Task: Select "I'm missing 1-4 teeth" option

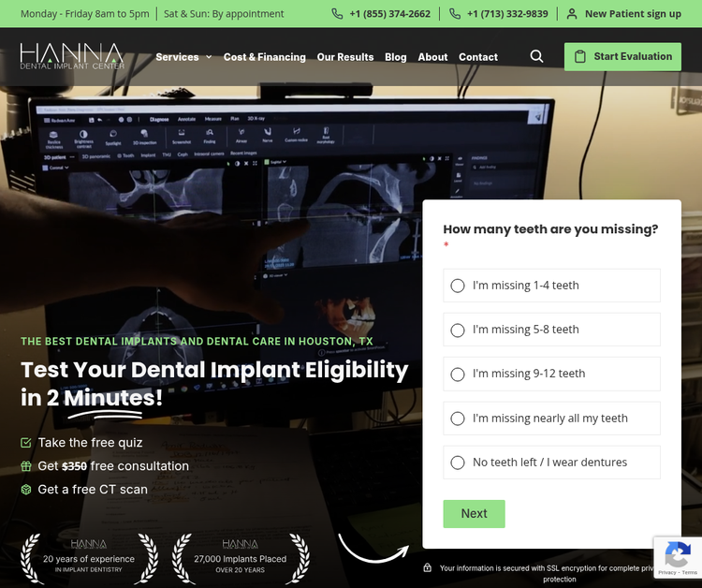Action: [551, 286]
